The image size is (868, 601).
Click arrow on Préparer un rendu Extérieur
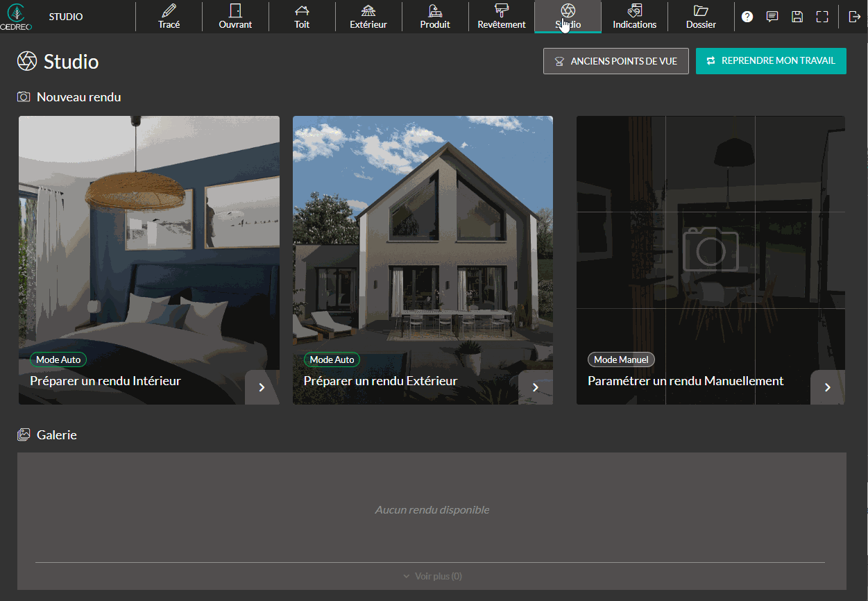(536, 387)
